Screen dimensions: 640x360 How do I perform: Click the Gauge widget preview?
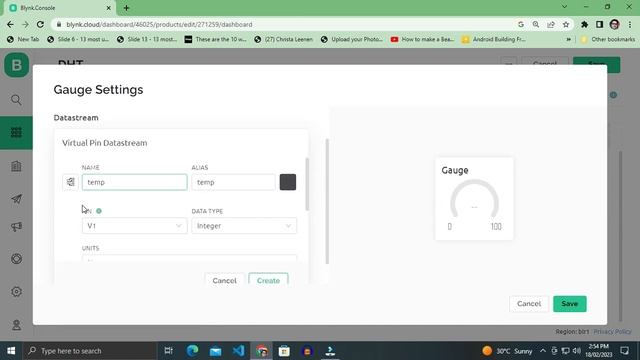[474, 199]
